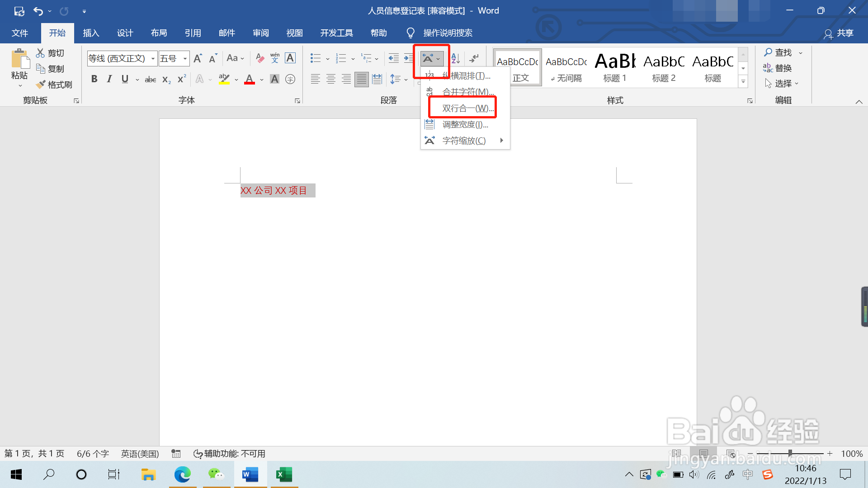Open the font size dropdown
This screenshot has width=868, height=488.
(185, 58)
